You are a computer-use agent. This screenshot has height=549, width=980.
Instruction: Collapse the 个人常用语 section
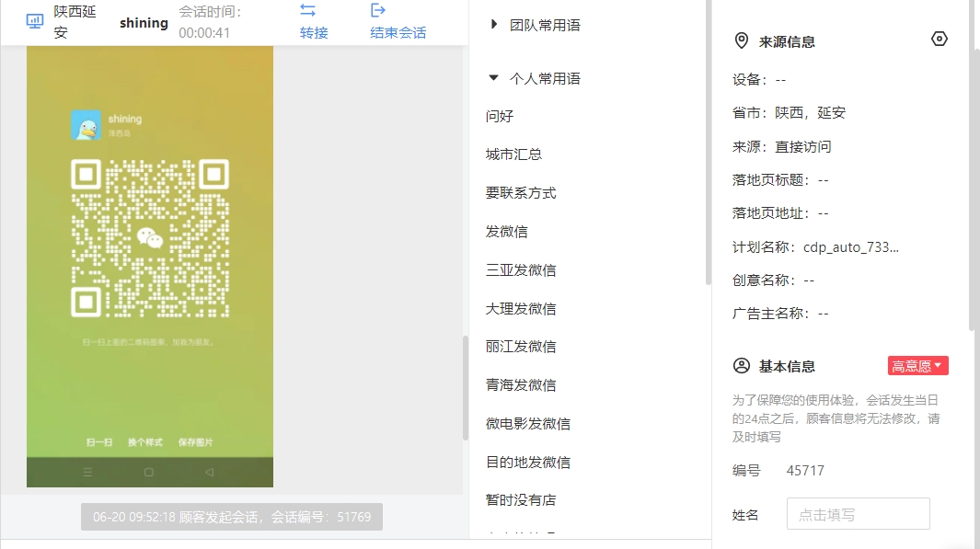click(x=494, y=78)
